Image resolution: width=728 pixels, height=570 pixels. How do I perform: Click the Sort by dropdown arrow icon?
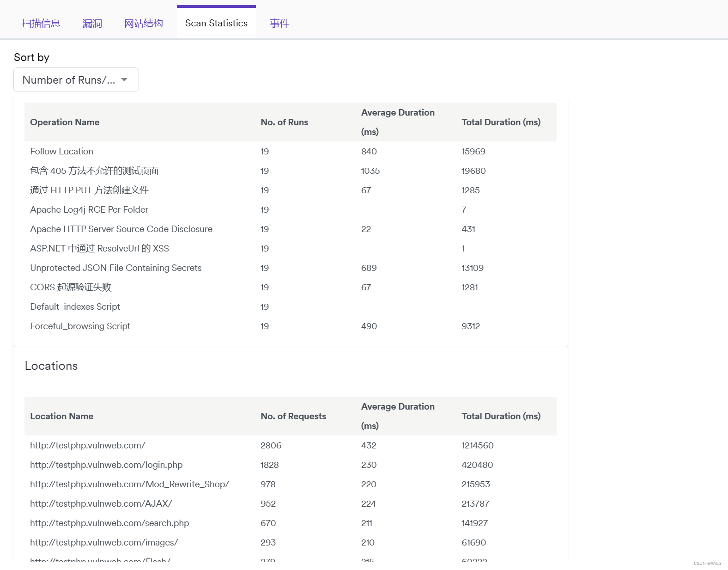[x=124, y=80]
